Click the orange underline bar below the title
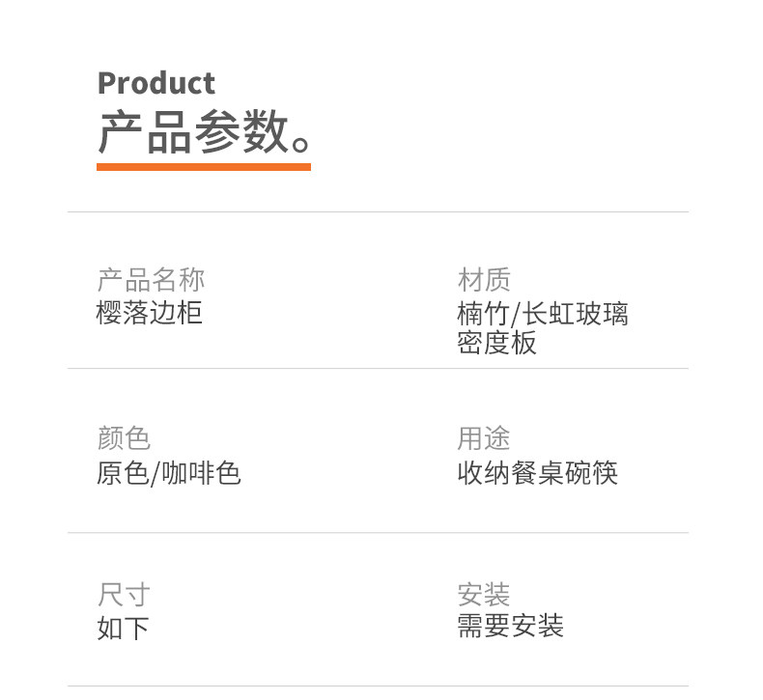This screenshot has width=763, height=700. pyautogui.click(x=203, y=167)
